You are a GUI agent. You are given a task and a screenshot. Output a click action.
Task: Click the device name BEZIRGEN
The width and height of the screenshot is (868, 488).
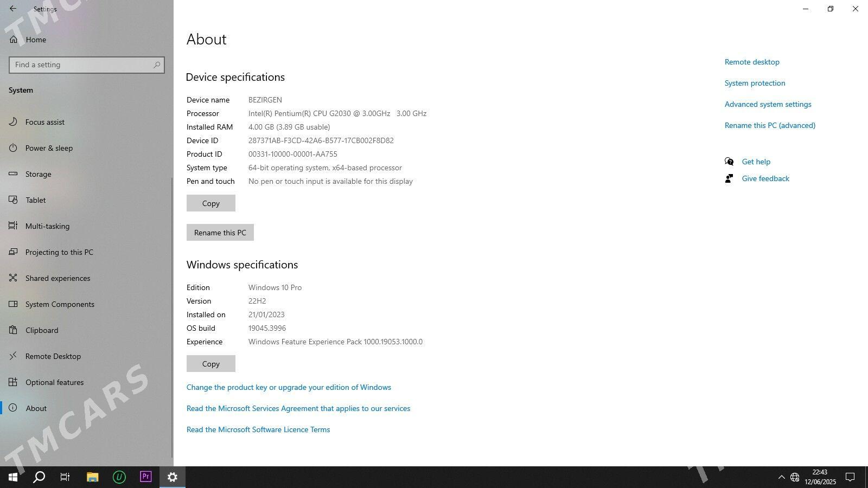265,100
